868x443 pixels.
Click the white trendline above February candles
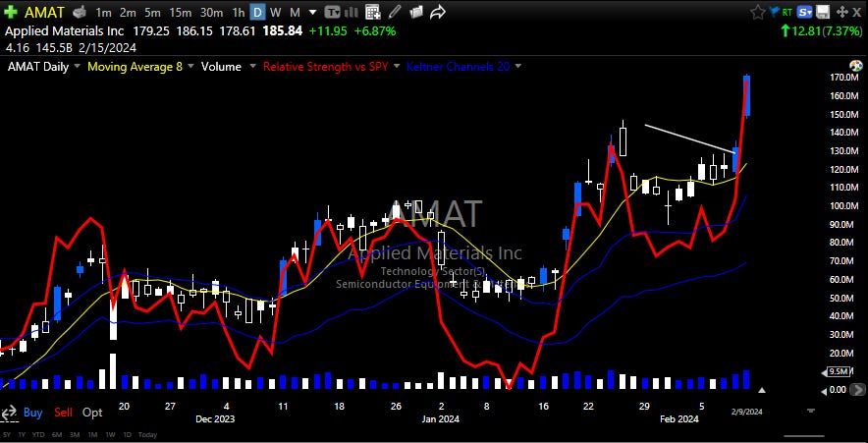click(689, 138)
